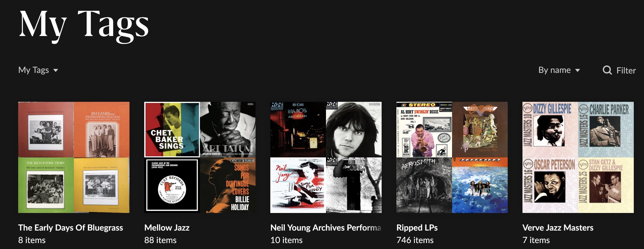This screenshot has height=249, width=644.
Task: Click the Neil Young Songs for Judy cover
Action: click(298, 185)
